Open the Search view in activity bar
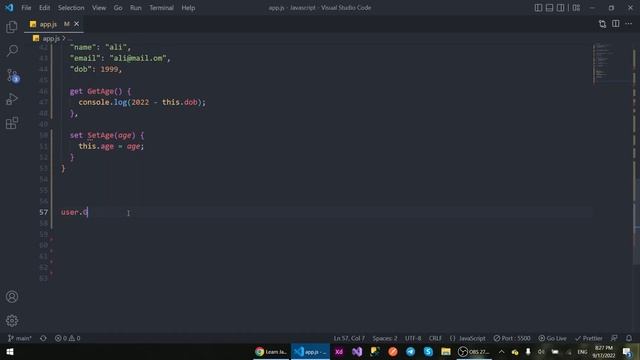Screen dimensions: 640x360 tap(12, 51)
